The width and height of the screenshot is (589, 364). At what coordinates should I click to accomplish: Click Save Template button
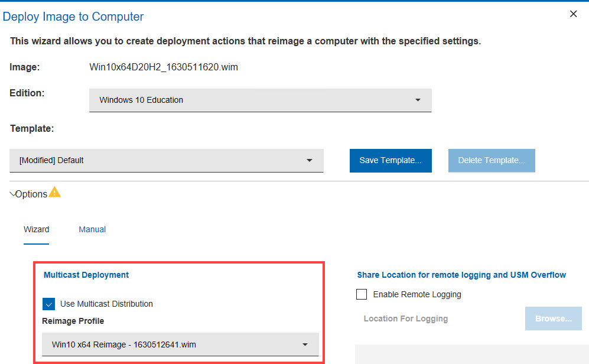(x=391, y=161)
